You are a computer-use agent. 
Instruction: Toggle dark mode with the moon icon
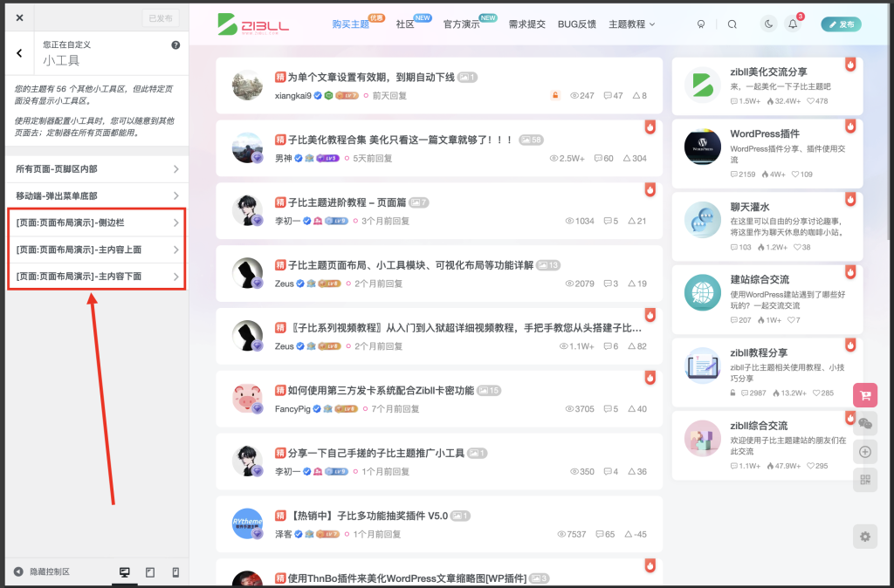pyautogui.click(x=768, y=24)
